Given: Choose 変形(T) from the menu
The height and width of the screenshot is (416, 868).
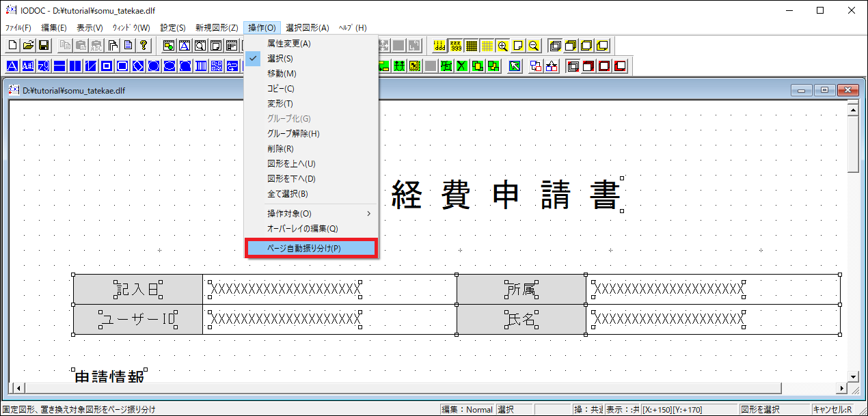Looking at the screenshot, I should click(x=311, y=104).
